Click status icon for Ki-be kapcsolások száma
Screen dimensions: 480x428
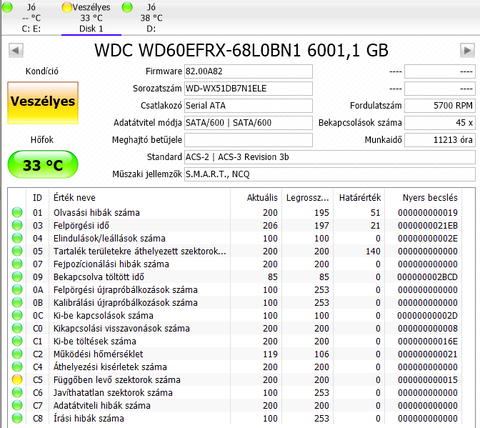[17, 315]
